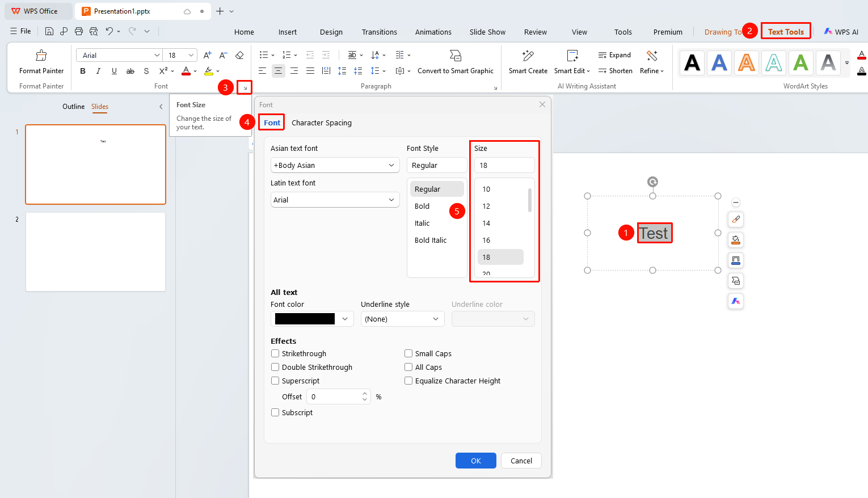Confirm the Font dialog with OK

click(476, 461)
